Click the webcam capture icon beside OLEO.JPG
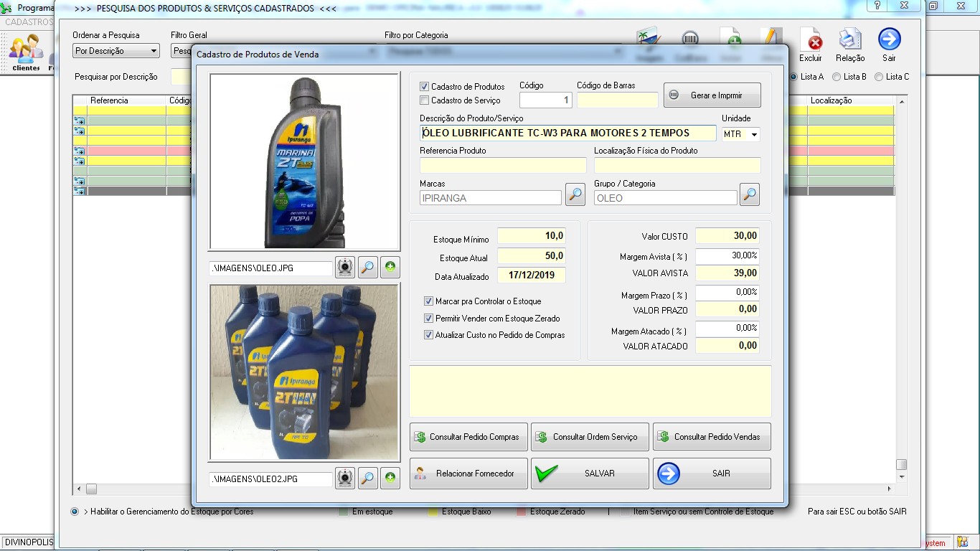This screenshot has height=551, width=980. click(345, 268)
